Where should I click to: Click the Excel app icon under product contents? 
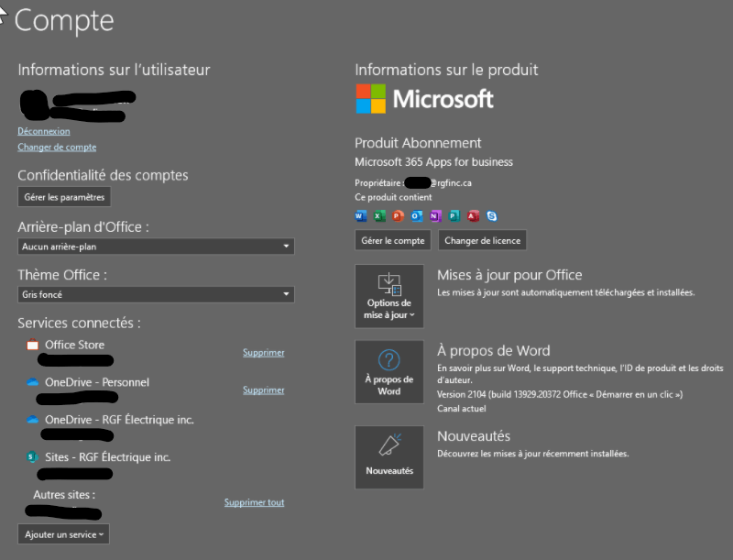pos(379,216)
